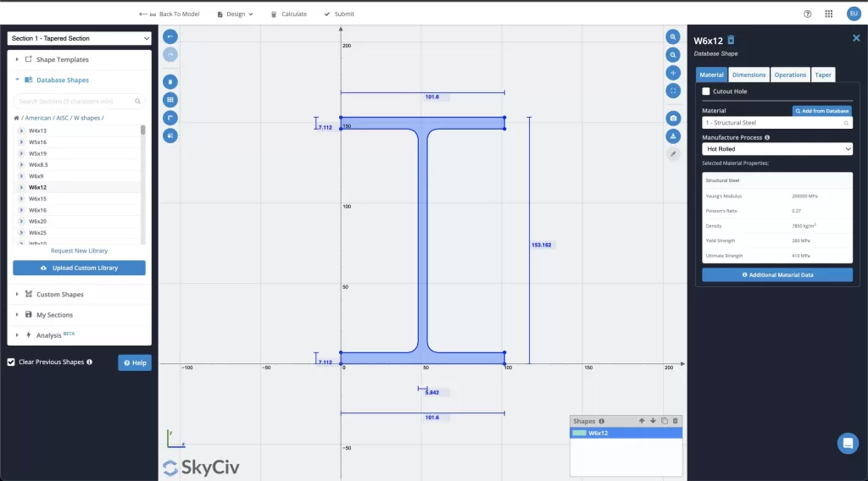Move shape up in Shapes list
The width and height of the screenshot is (868, 481).
coord(642,421)
